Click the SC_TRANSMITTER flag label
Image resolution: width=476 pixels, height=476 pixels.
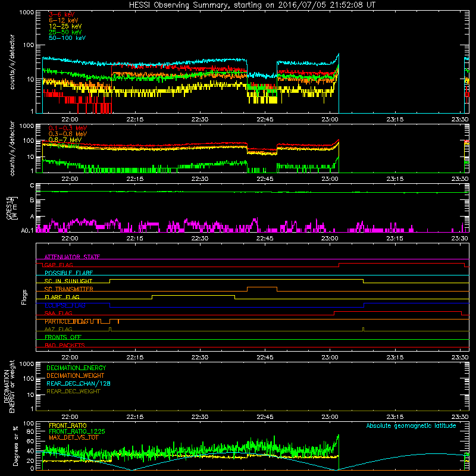coord(69,289)
